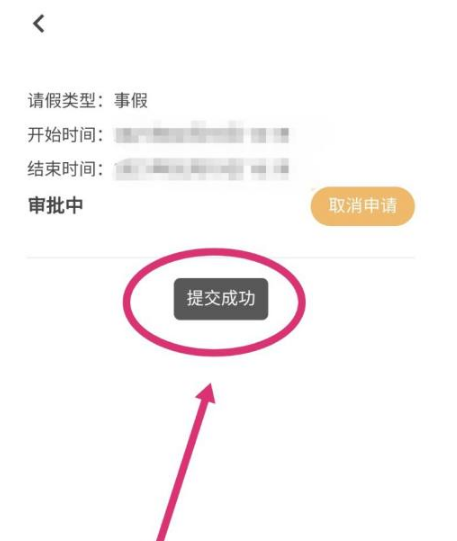Select the 审批中 approval status text

pyautogui.click(x=56, y=206)
